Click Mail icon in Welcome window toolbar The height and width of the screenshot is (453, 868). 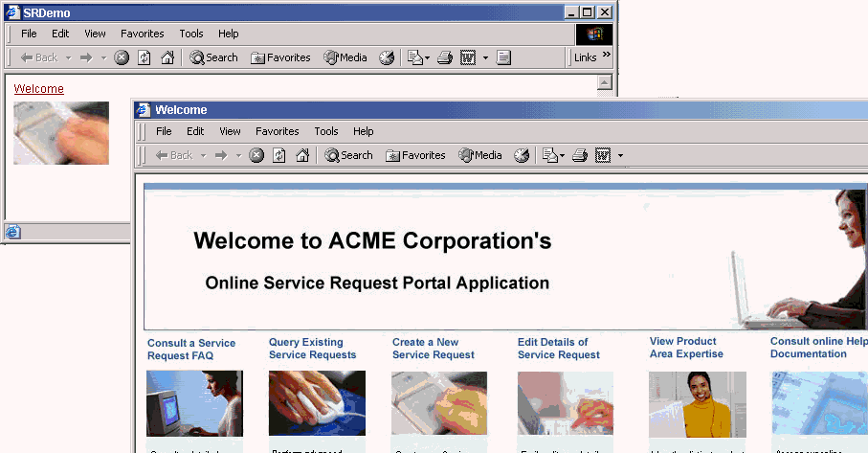click(549, 155)
